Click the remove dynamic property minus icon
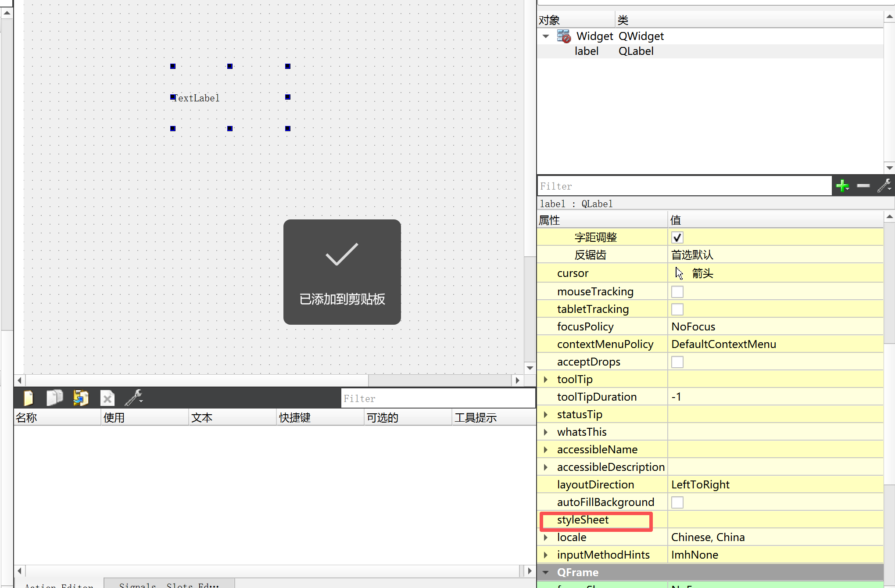Image resolution: width=895 pixels, height=588 pixels. coord(863,186)
